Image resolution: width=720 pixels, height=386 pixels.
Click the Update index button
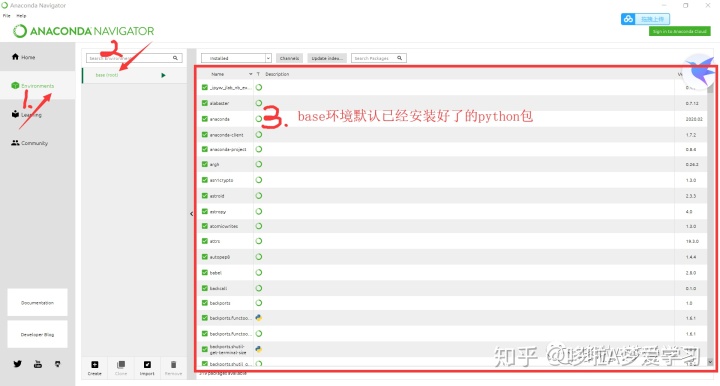tap(327, 58)
